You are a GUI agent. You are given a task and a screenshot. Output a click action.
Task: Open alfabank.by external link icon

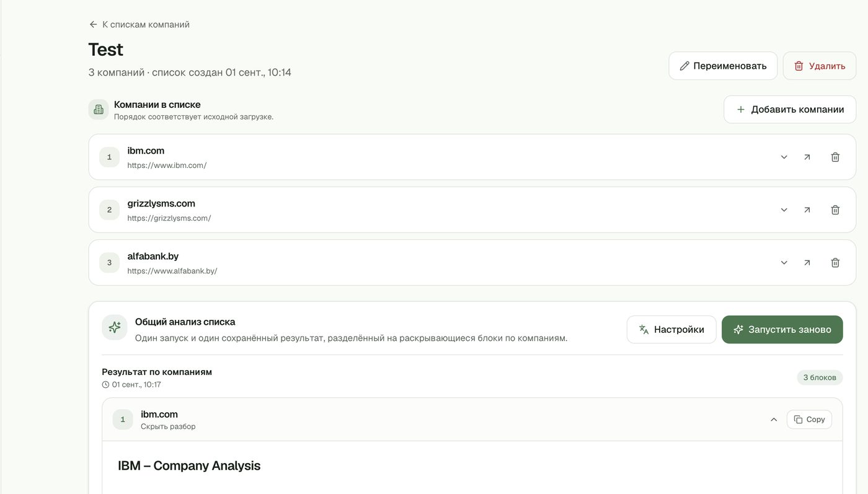[807, 263]
